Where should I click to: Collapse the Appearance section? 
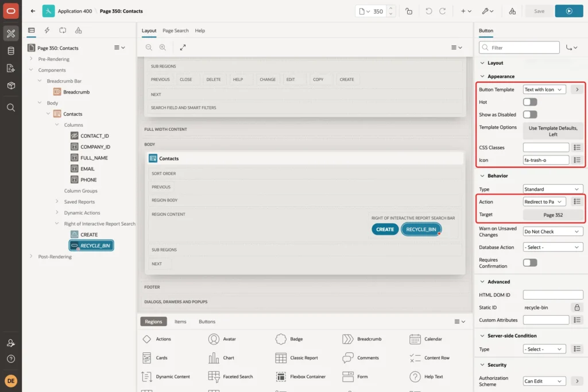pos(482,76)
